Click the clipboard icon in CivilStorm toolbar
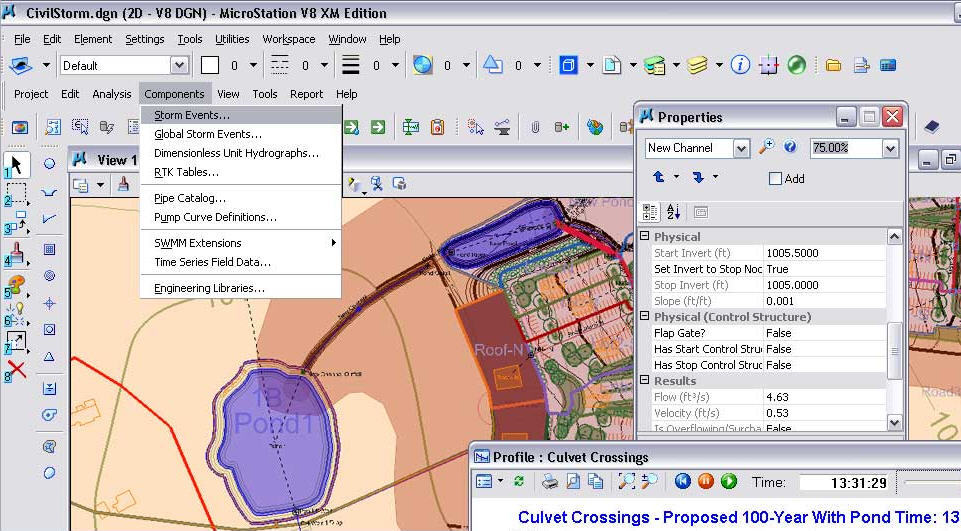961x531 pixels. click(437, 127)
